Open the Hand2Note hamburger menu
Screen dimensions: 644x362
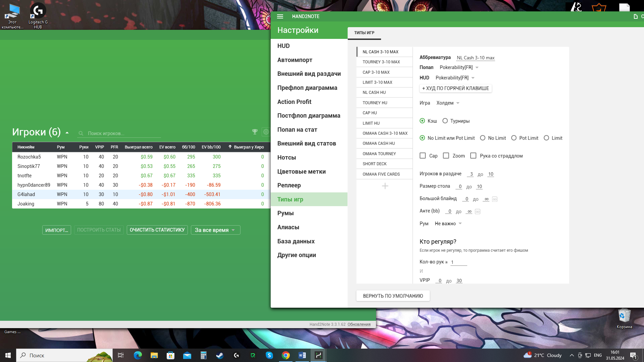coord(280,16)
